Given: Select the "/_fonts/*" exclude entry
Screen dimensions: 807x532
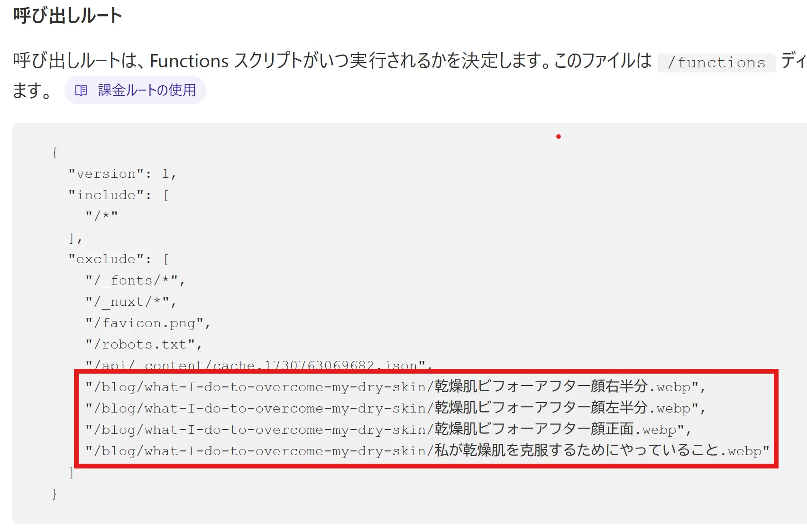Looking at the screenshot, I should click(135, 281).
